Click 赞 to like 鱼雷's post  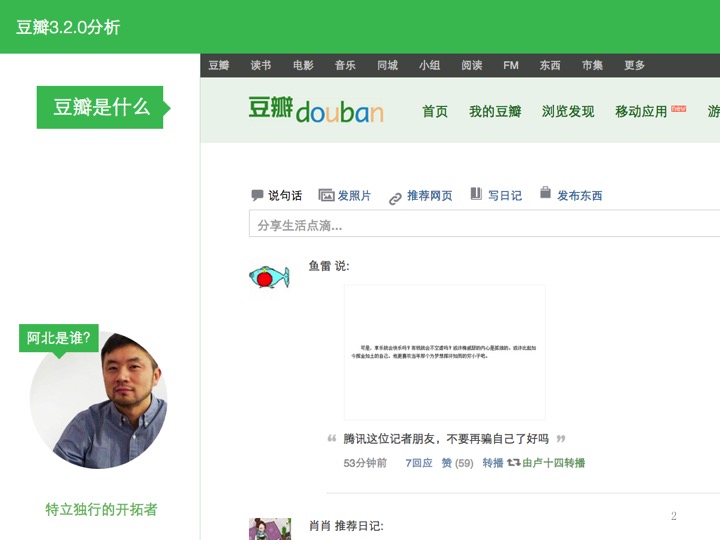[x=446, y=463]
